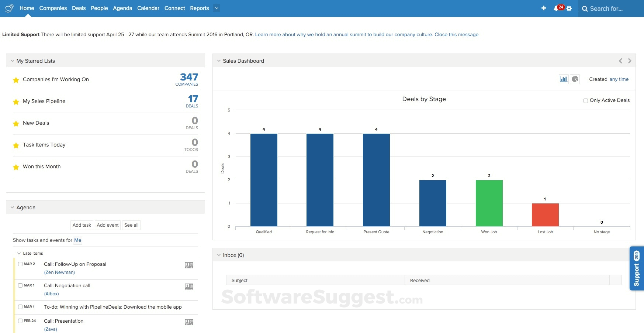This screenshot has width=644, height=333.
Task: Collapse the Late items section
Action: point(19,253)
